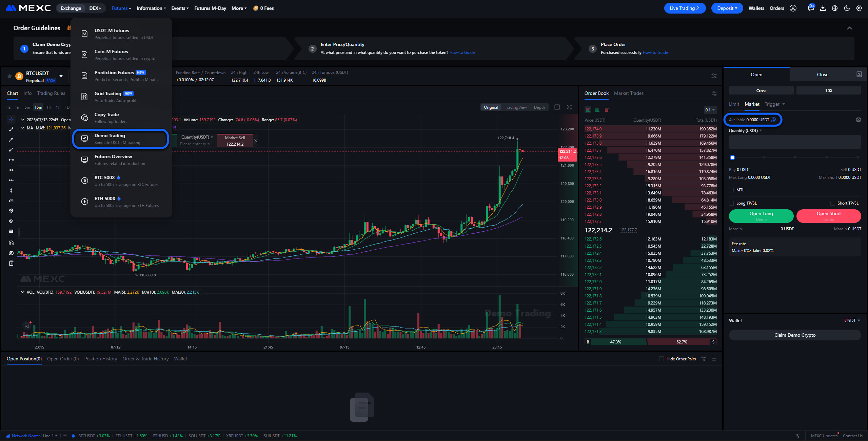Open Trigger order type dropdown
This screenshot has width=868, height=441.
click(x=775, y=104)
